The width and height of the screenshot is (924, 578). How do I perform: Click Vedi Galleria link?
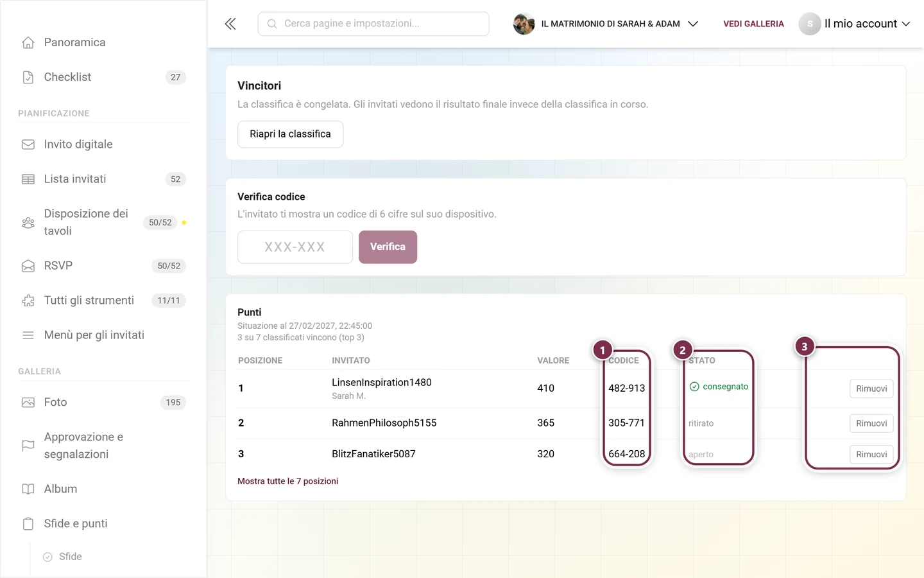[x=753, y=24]
